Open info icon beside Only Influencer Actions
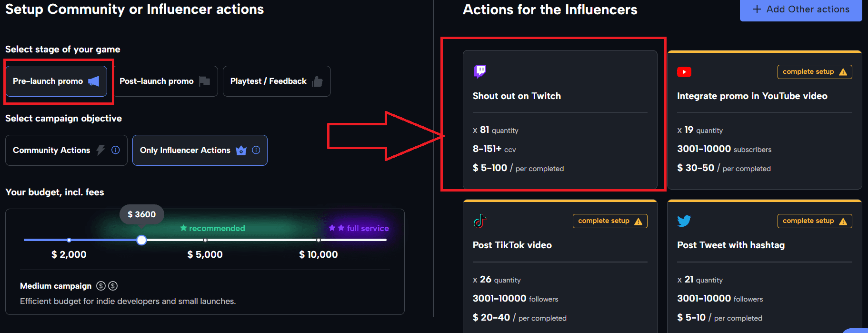The height and width of the screenshot is (333, 868). (256, 150)
